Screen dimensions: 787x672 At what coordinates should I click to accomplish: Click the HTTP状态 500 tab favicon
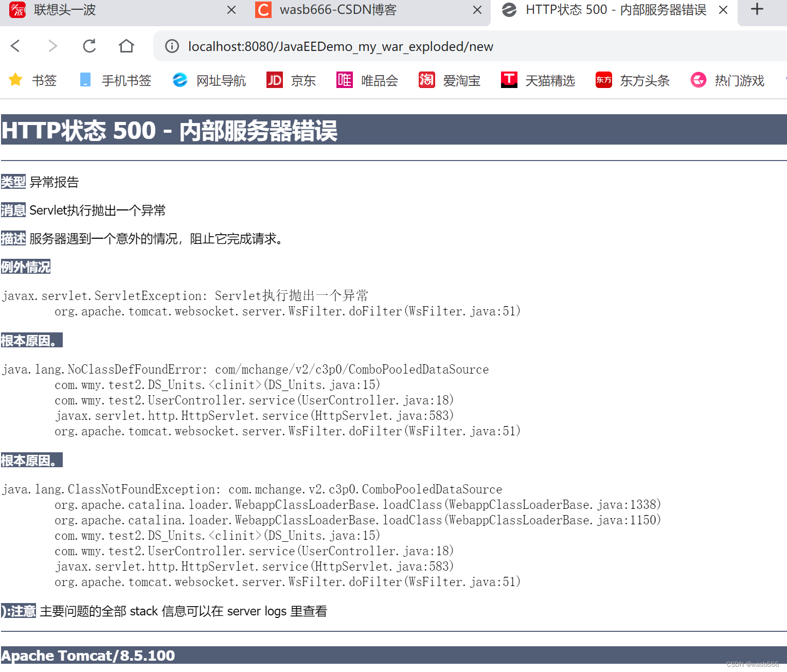coord(509,10)
